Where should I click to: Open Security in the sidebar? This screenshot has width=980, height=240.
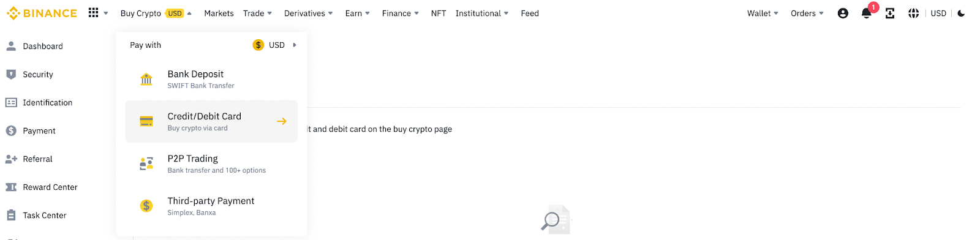coord(38,74)
